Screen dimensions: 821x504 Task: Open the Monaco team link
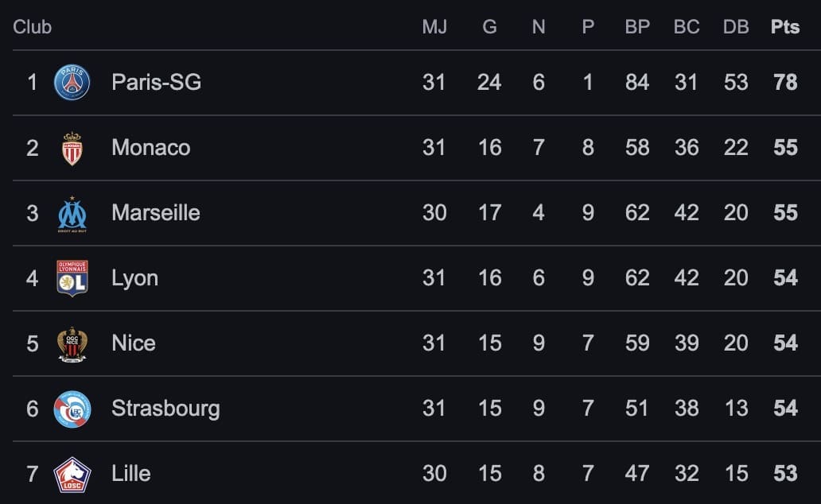pos(150,147)
